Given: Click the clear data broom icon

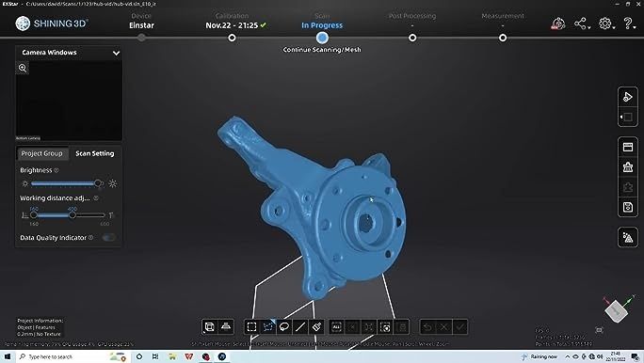Looking at the screenshot, I should point(628,167).
